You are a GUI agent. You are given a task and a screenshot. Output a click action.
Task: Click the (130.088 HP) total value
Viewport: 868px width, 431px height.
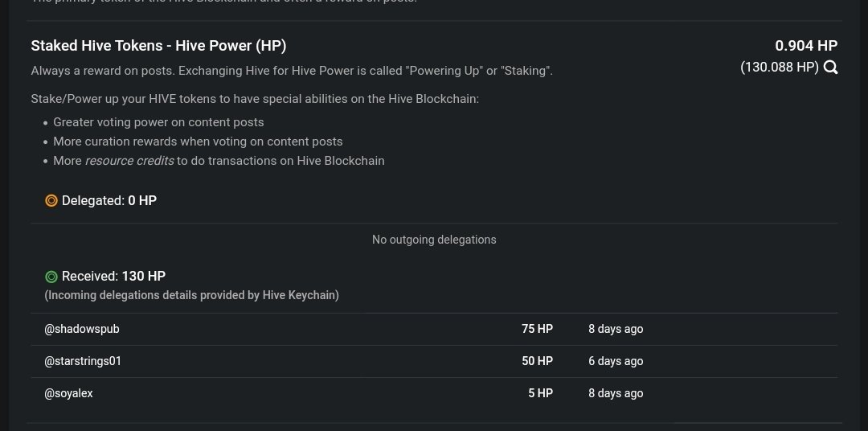780,68
